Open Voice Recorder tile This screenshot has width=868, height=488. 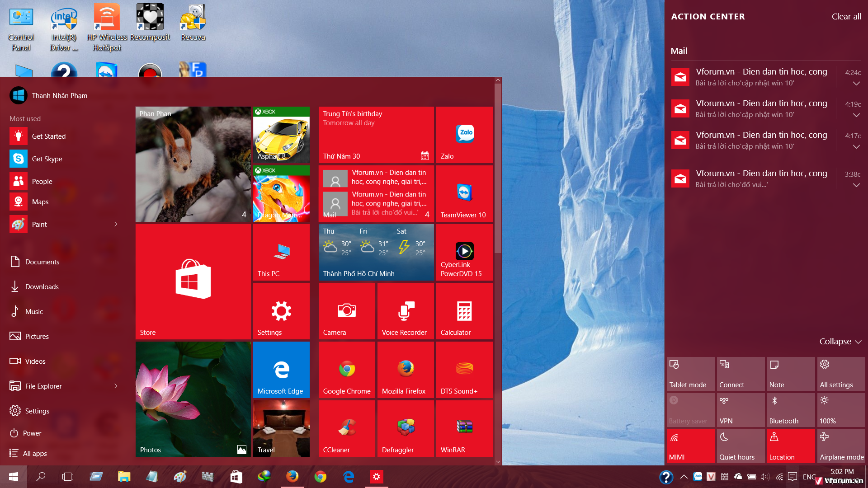tap(406, 311)
